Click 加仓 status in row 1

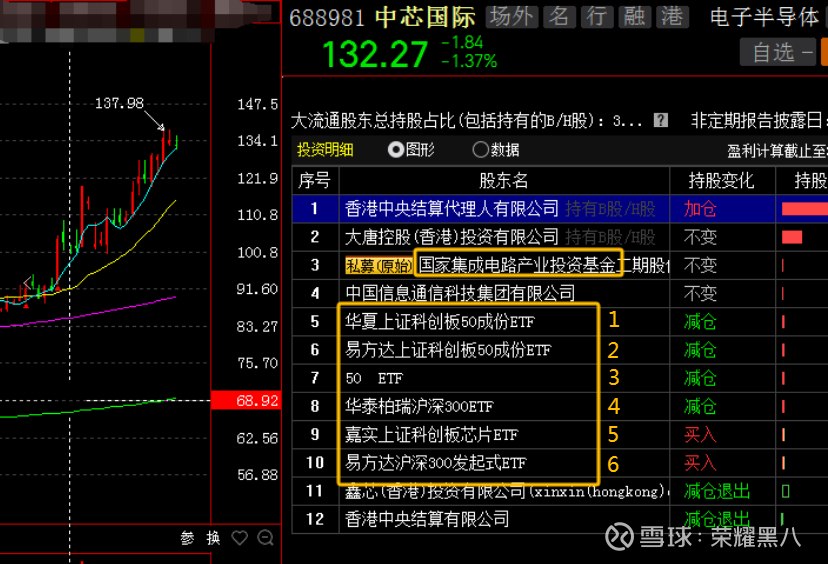(700, 209)
